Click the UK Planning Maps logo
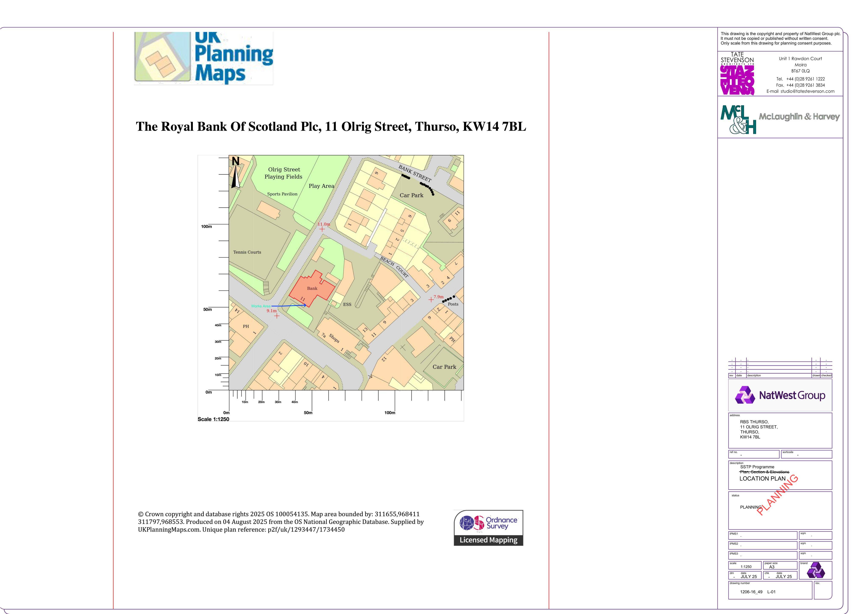 pyautogui.click(x=203, y=58)
